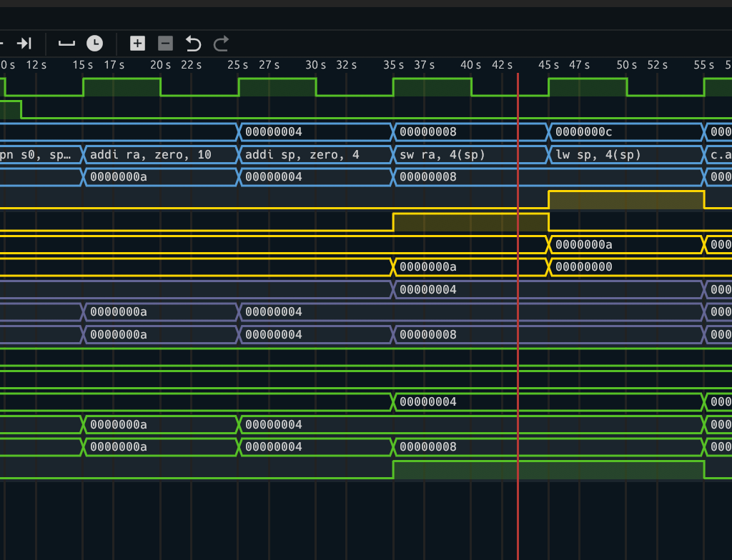Click the 50 s ruler label
Screen dimensions: 732x560
pos(626,65)
